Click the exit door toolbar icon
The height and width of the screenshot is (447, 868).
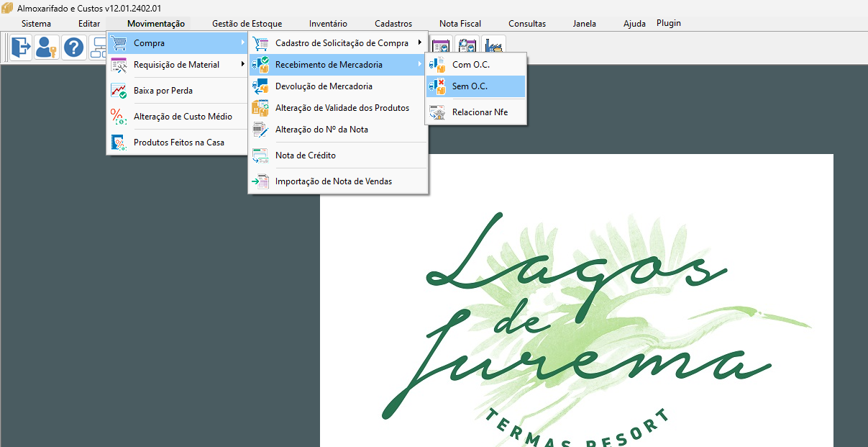coord(21,48)
